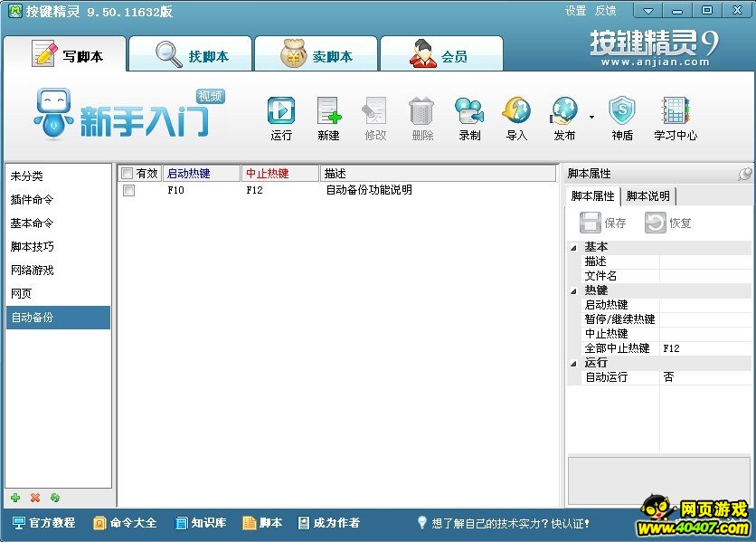
Task: Edit the 描述 property value field
Action: click(x=705, y=261)
